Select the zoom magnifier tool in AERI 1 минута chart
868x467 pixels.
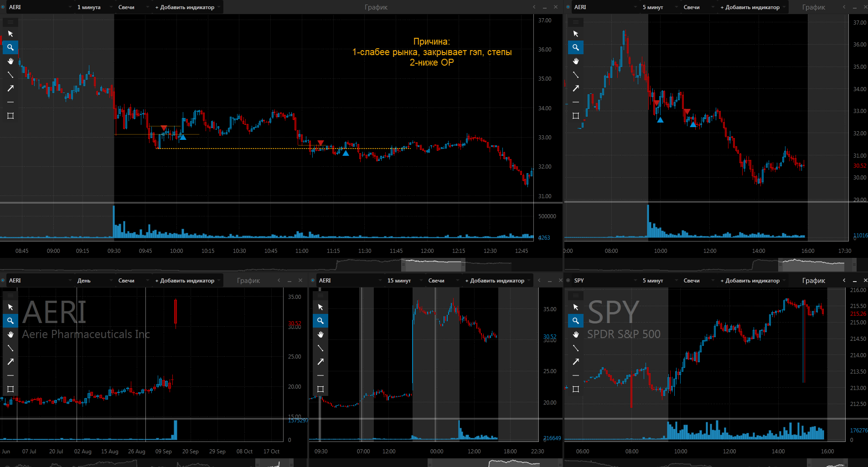tap(10, 47)
